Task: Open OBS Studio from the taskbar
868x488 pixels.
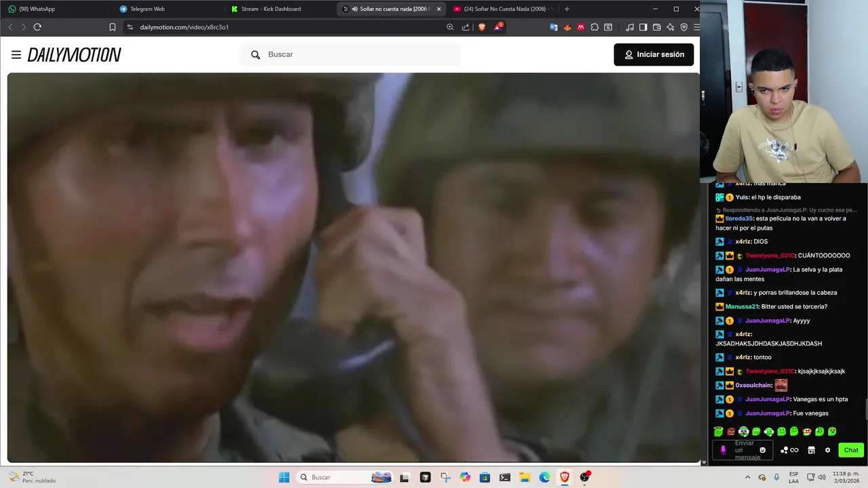Action: pos(585,477)
